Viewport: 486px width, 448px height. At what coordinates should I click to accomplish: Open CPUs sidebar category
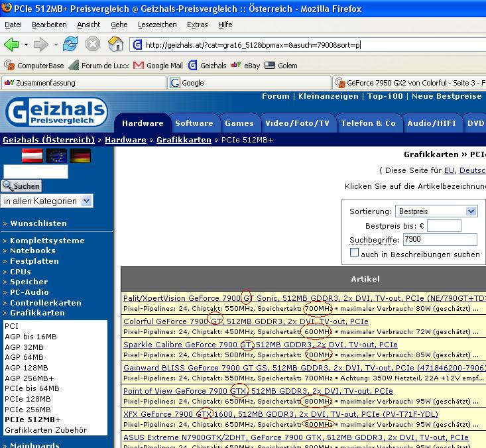coord(21,272)
